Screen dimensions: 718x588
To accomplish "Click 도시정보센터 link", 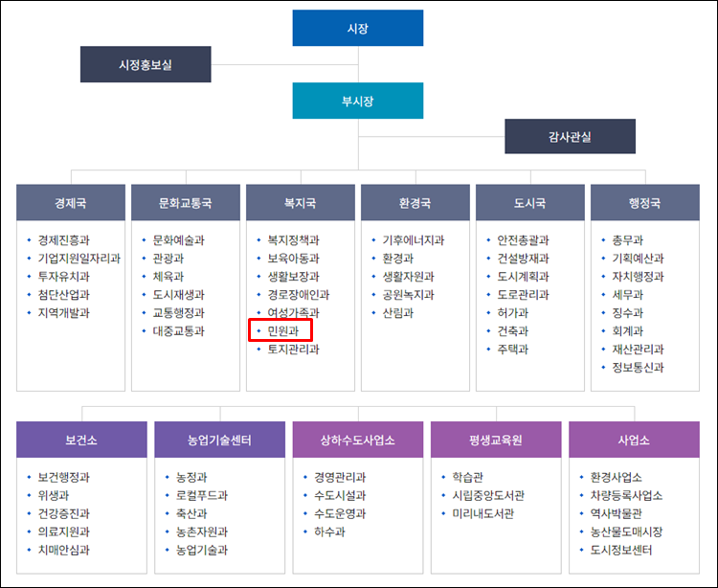I will pos(621,550).
